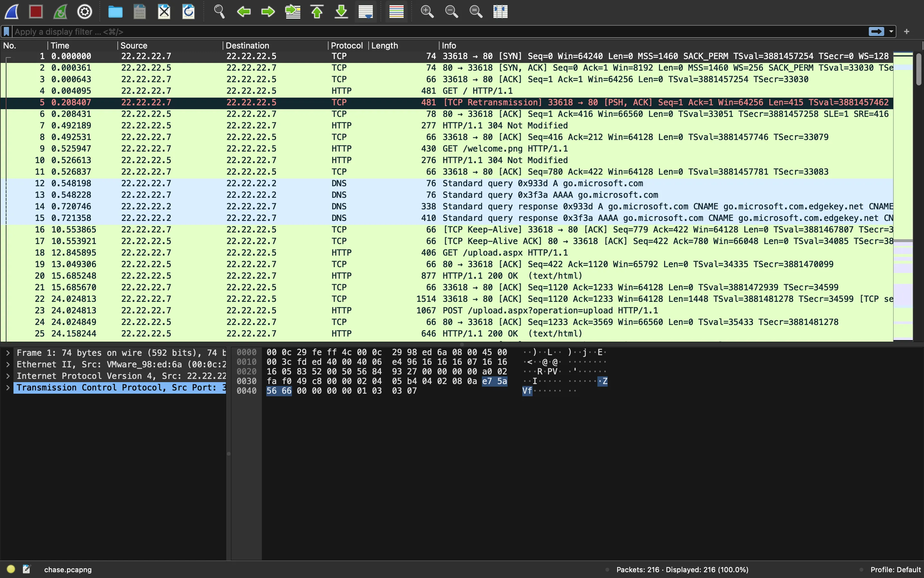
Task: Jump to the last packet icon
Action: pos(341,12)
